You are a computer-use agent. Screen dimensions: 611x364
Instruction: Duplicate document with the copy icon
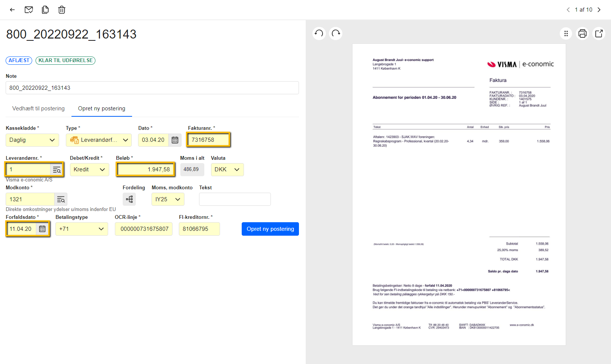(45, 10)
